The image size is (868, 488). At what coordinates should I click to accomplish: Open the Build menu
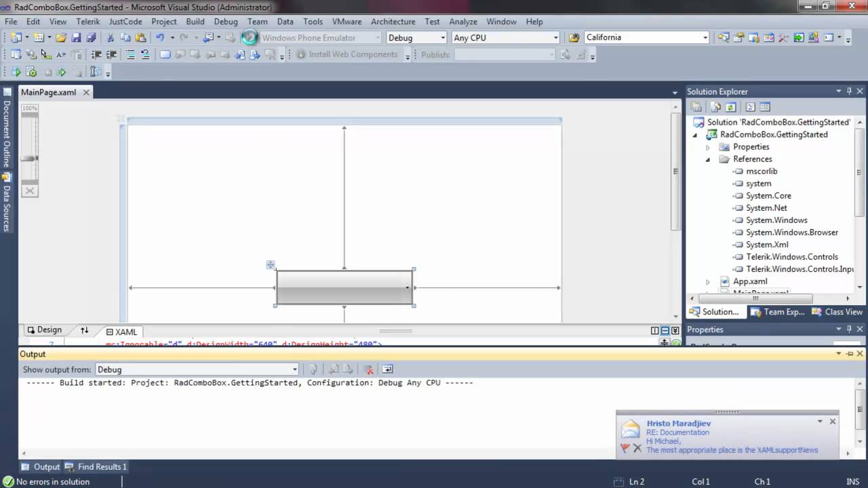click(195, 22)
